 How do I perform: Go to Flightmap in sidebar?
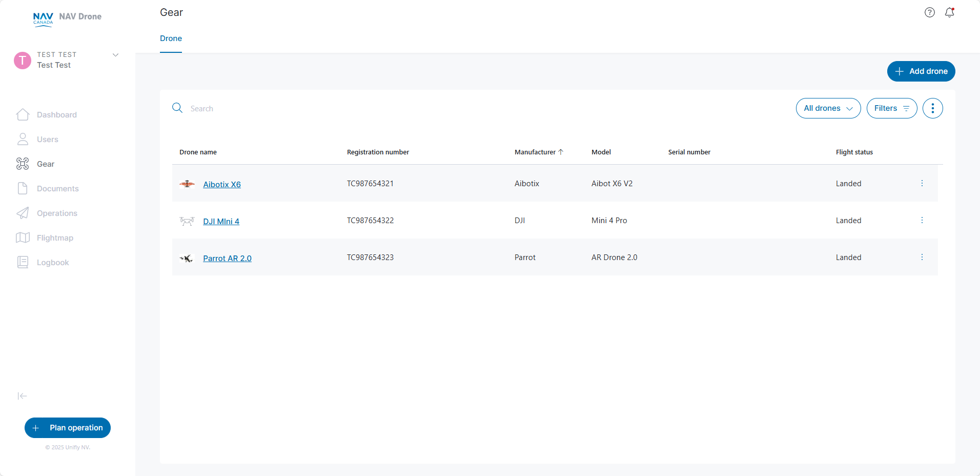click(55, 238)
